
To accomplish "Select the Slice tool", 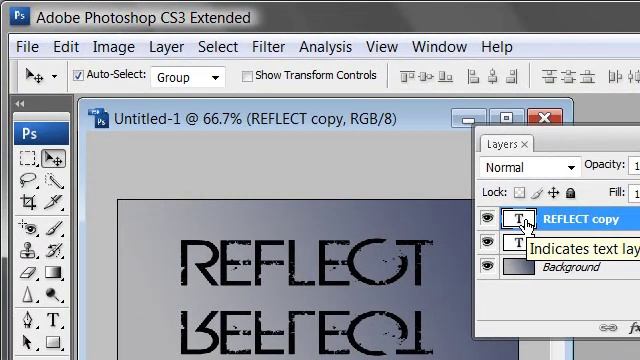I will tap(53, 202).
